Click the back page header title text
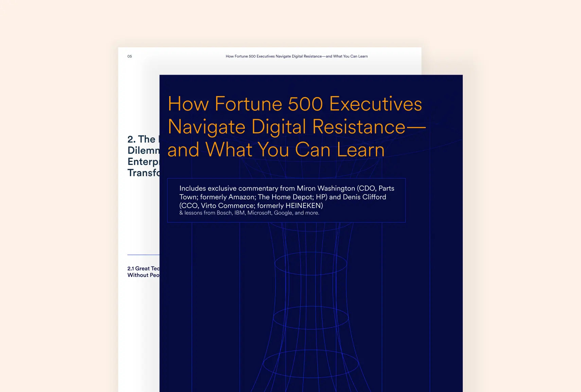The width and height of the screenshot is (581, 392). [297, 56]
